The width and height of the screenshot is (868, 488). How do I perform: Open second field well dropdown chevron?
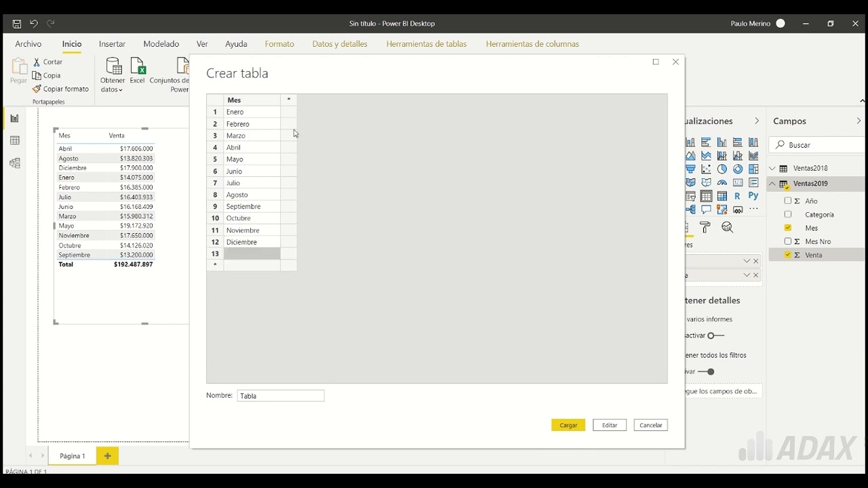click(x=747, y=275)
